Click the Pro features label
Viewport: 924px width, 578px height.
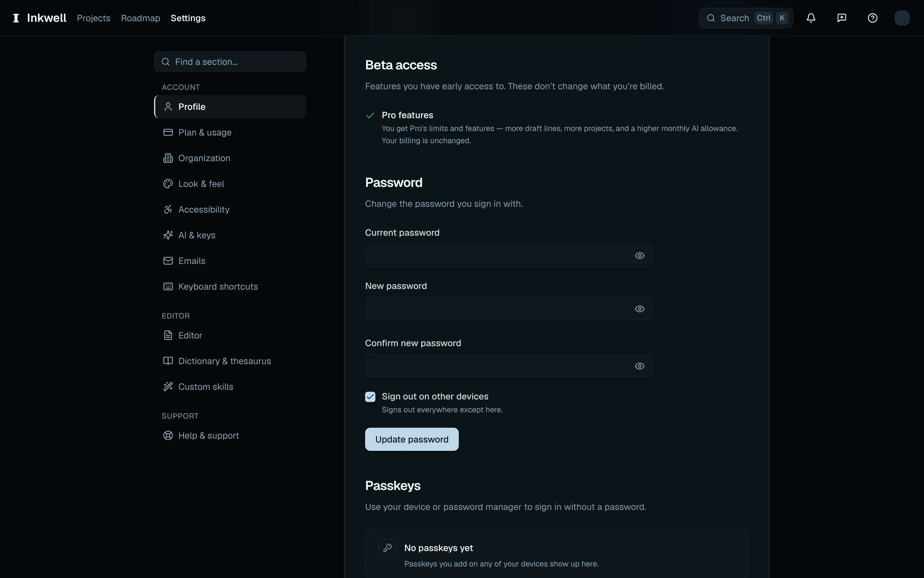407,115
